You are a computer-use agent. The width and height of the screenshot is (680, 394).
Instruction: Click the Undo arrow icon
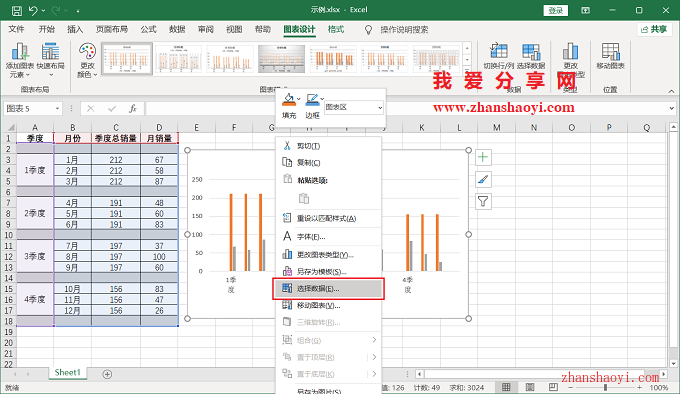(x=33, y=10)
